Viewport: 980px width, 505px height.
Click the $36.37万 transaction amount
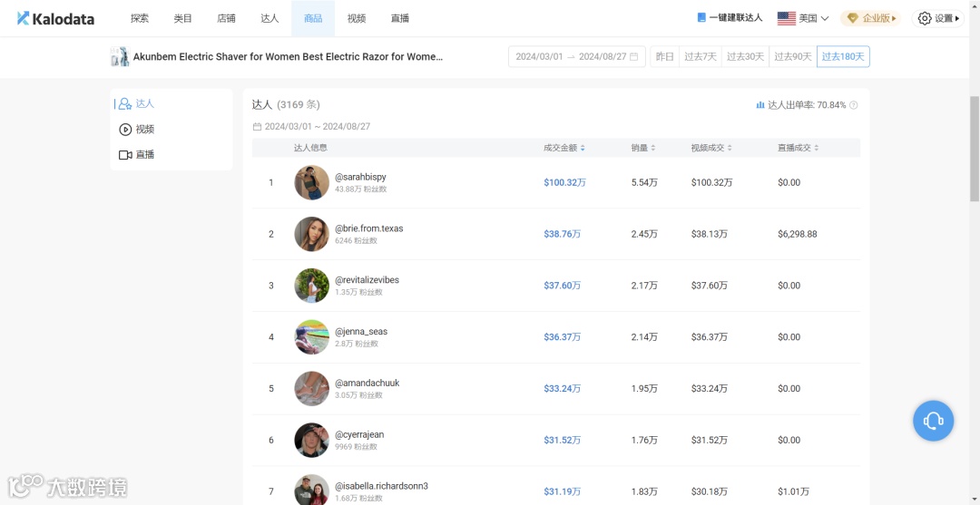563,337
